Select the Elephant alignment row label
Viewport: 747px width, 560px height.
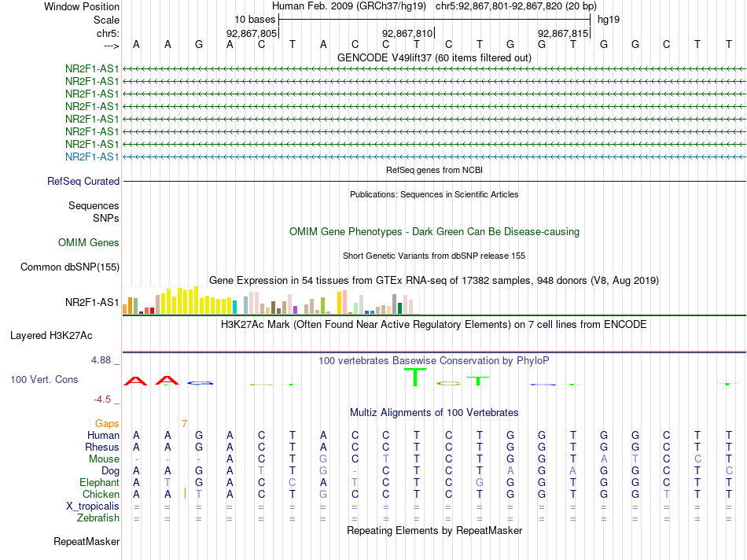click(99, 482)
